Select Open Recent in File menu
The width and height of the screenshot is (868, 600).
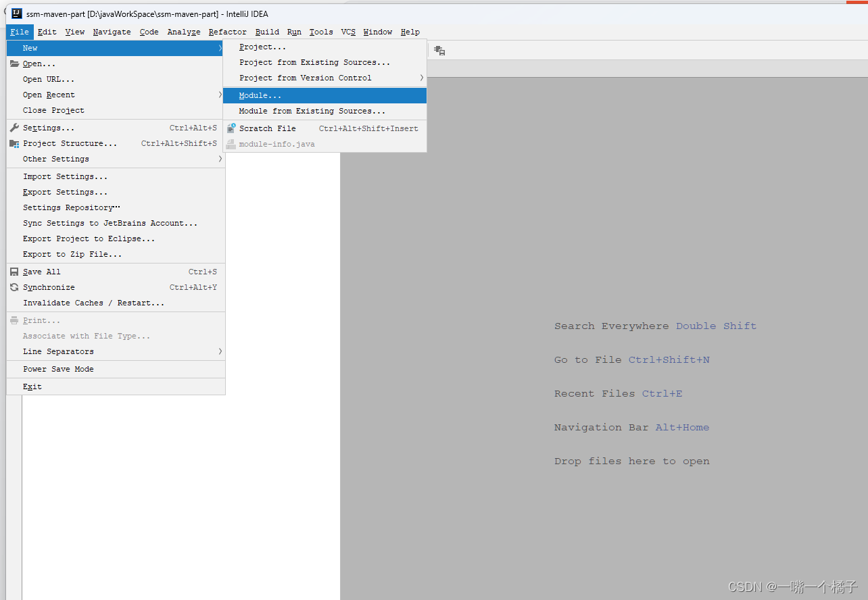(x=116, y=95)
